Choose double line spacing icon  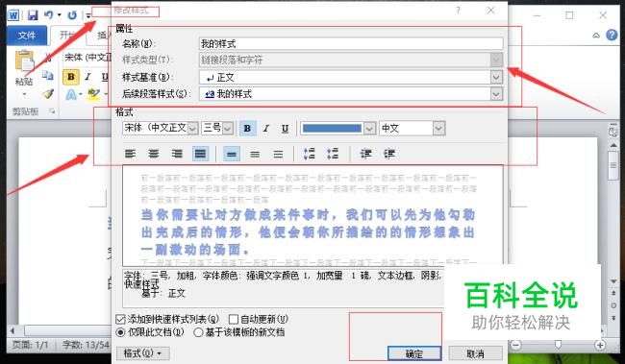278,154
